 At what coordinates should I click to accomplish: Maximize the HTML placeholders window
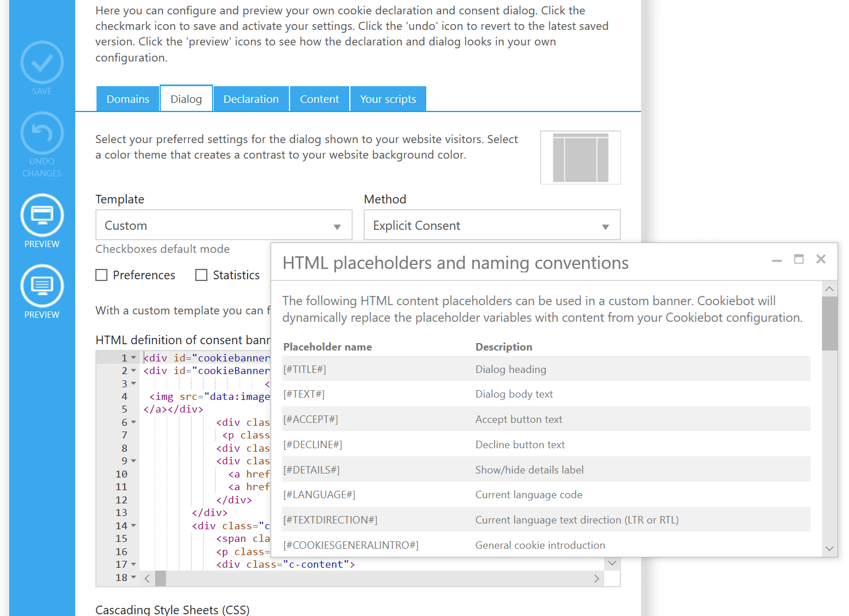point(798,259)
